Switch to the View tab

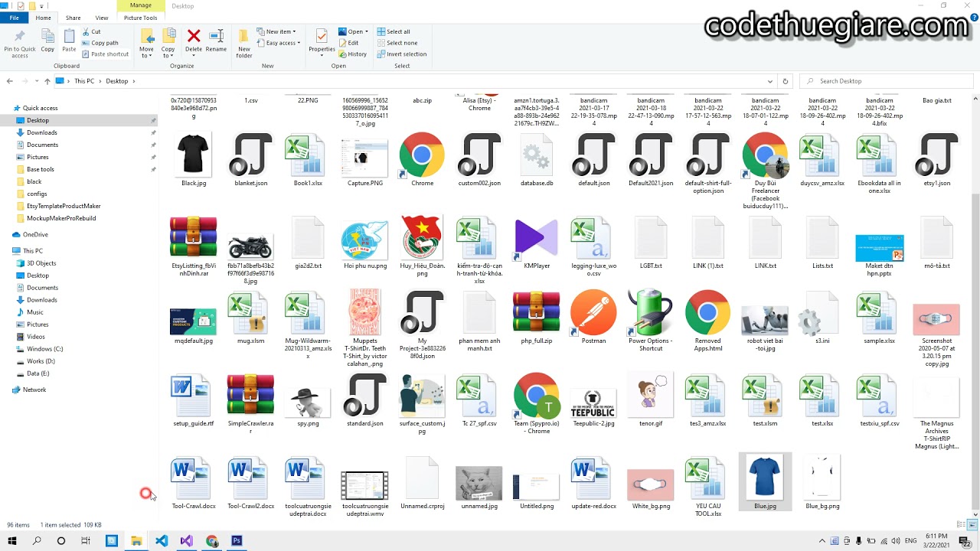pyautogui.click(x=101, y=18)
